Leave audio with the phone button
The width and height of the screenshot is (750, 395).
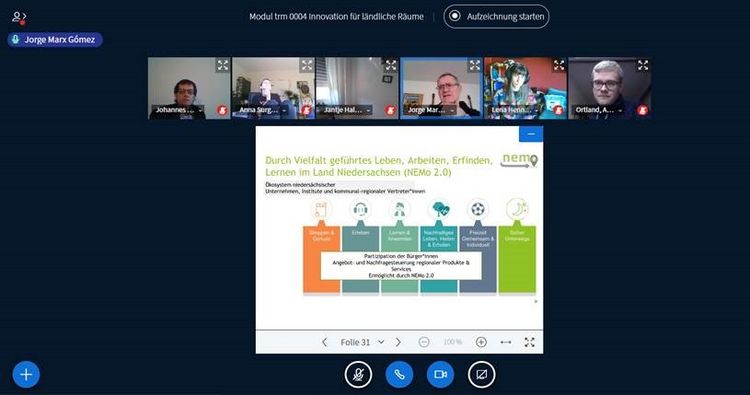[x=399, y=374]
